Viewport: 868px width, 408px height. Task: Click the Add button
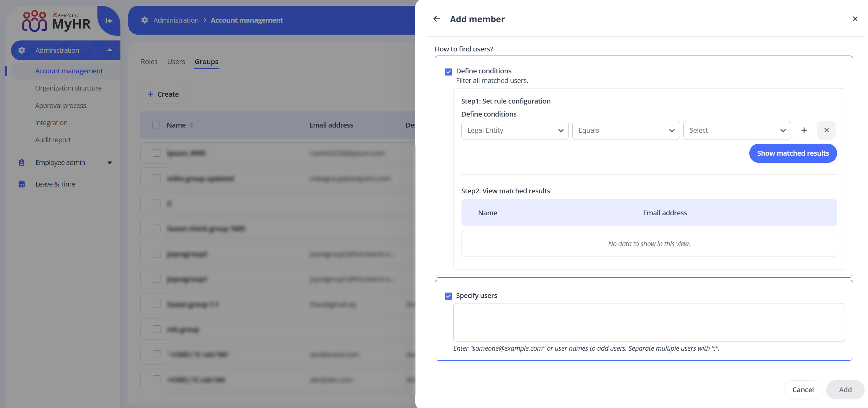845,390
